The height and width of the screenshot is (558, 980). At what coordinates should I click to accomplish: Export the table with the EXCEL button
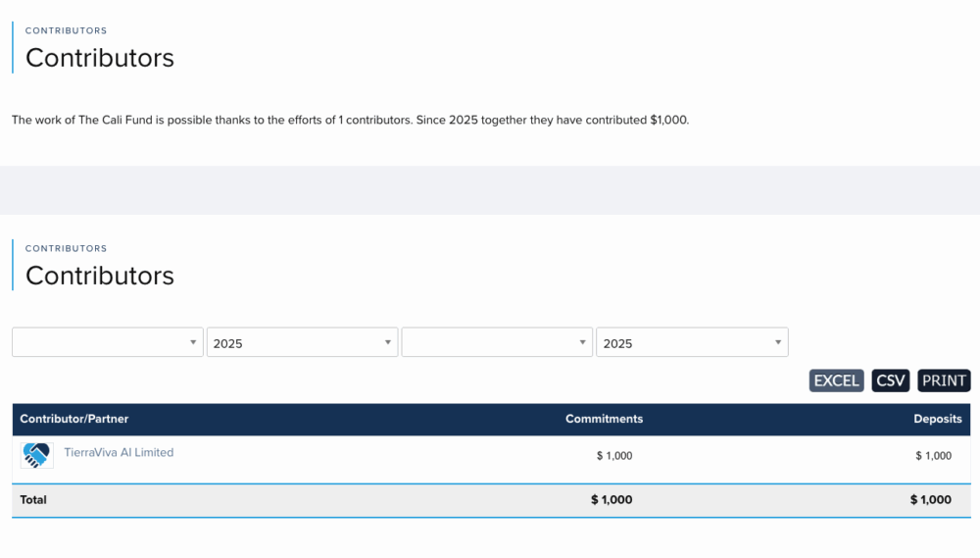point(836,380)
